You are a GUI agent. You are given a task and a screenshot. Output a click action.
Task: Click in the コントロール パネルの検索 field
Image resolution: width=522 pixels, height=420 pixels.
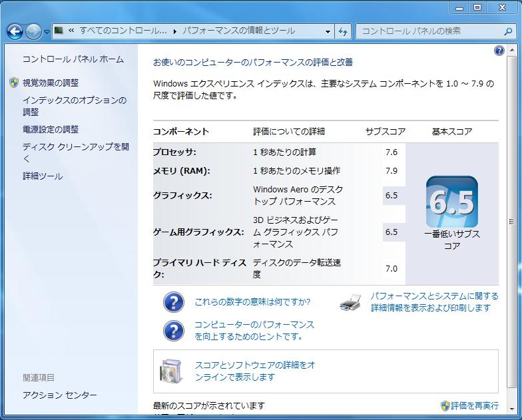click(429, 31)
